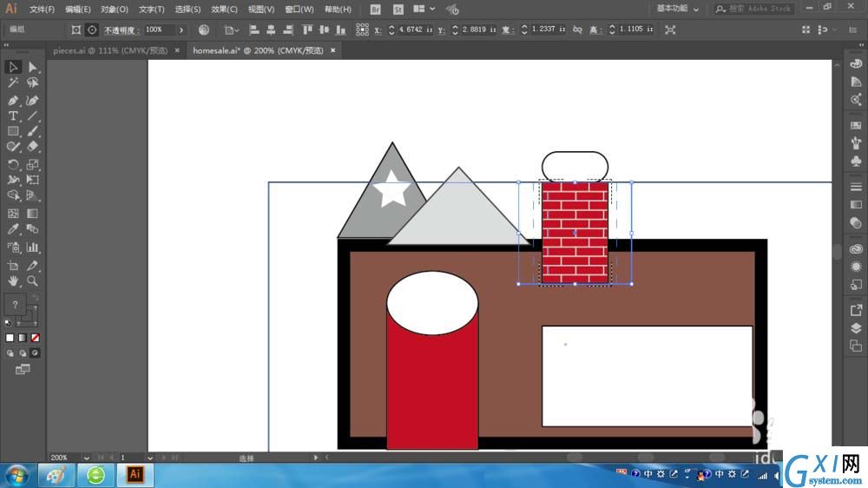This screenshot has height=488, width=868.
Task: Select the Shaper tool
Action: click(13, 147)
